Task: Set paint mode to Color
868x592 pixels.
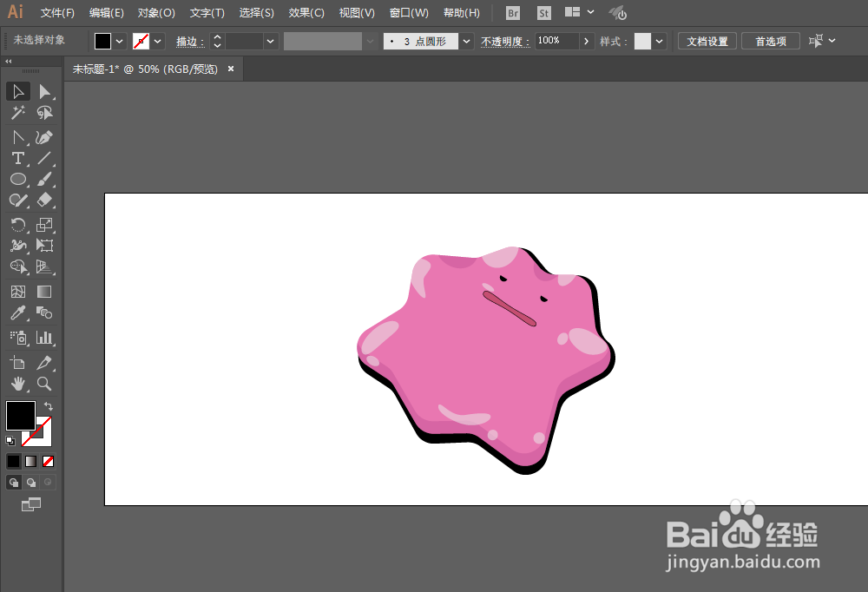Action: point(13,461)
